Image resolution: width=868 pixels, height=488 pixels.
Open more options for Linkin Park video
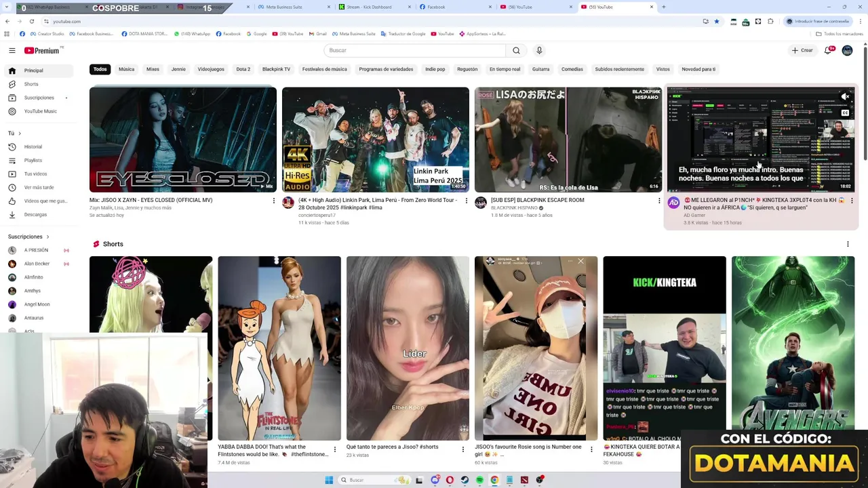coord(467,201)
